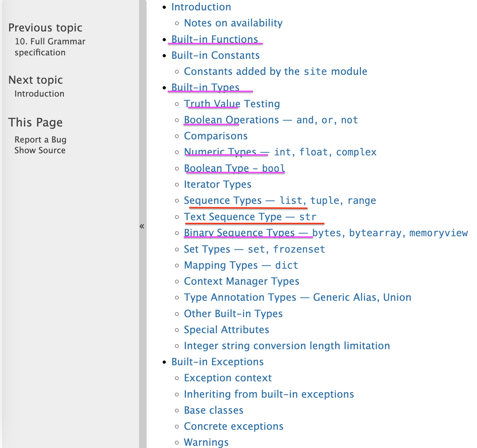Open 'Text Sequence Type — str'

pyautogui.click(x=250, y=217)
